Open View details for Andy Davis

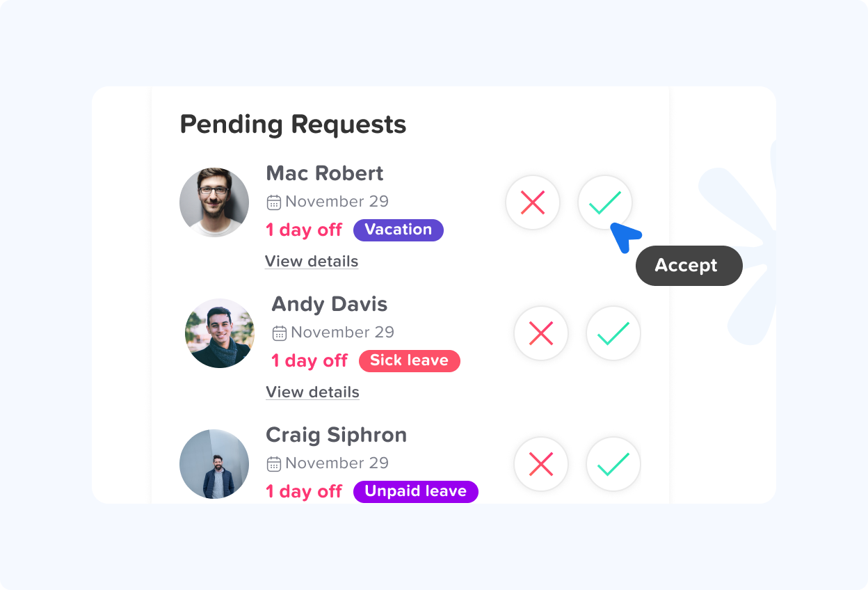(x=313, y=392)
